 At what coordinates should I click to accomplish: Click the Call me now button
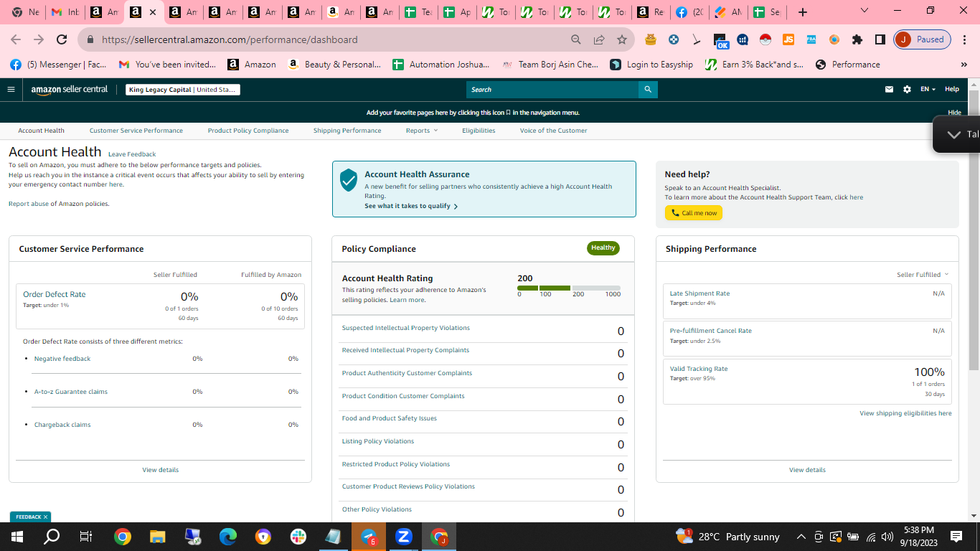694,213
